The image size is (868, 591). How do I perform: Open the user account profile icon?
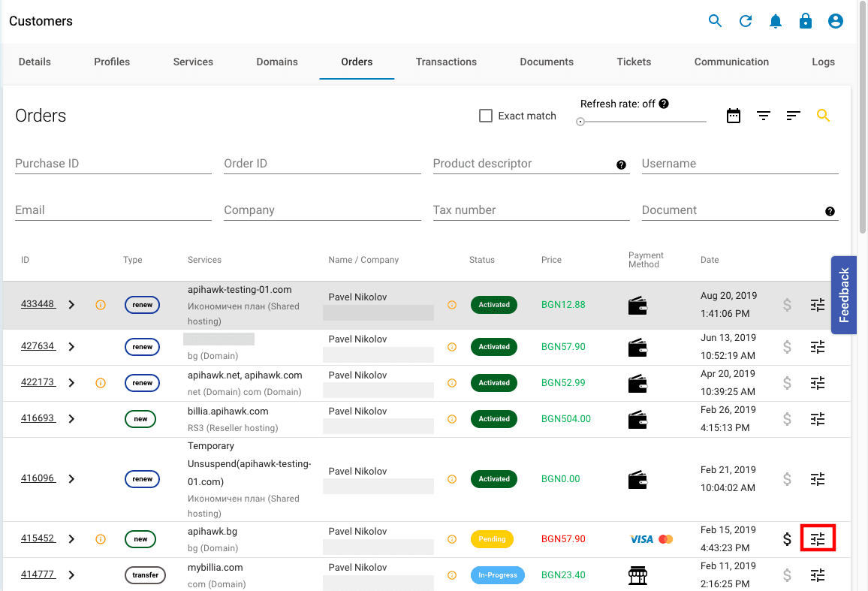click(x=836, y=21)
